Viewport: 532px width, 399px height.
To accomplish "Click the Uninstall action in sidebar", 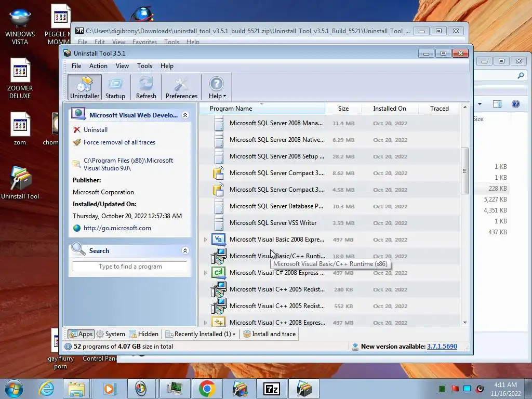I will tap(96, 129).
